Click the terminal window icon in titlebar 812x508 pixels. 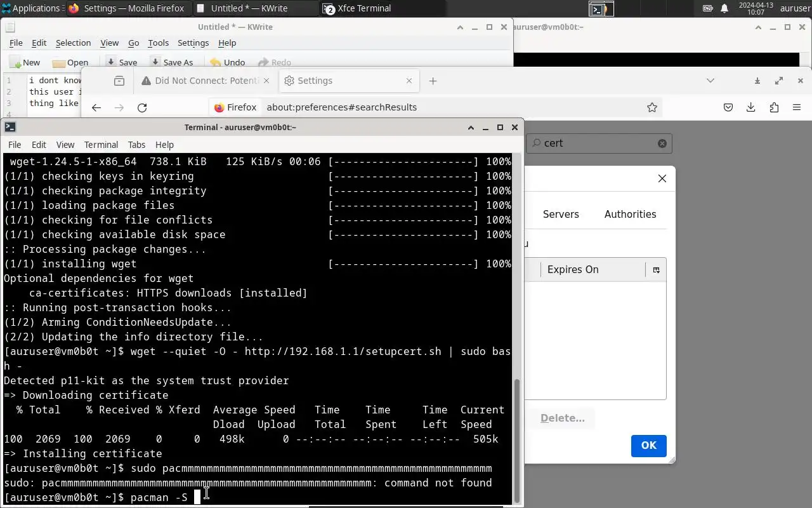pyautogui.click(x=10, y=127)
